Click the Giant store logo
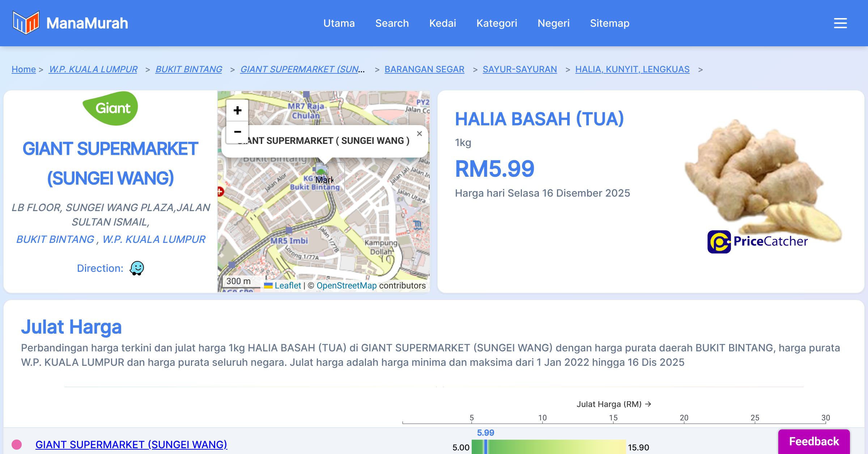This screenshot has width=868, height=454. [x=110, y=108]
